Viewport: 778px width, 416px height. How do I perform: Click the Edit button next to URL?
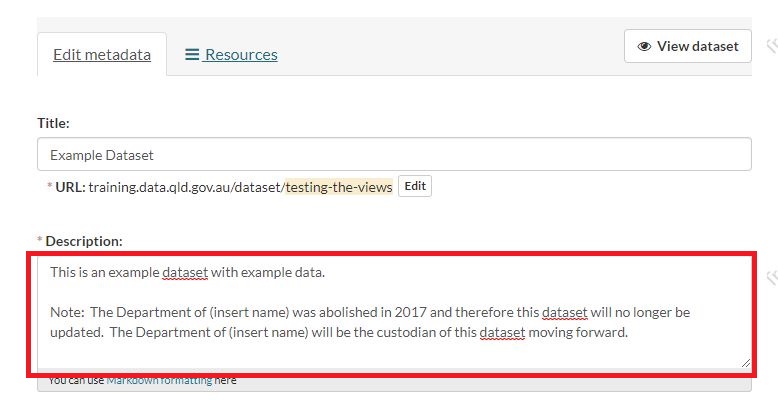click(415, 186)
